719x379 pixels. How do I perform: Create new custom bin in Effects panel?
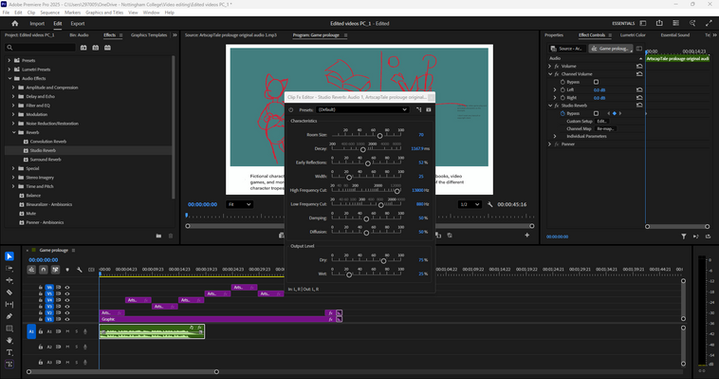159,236
